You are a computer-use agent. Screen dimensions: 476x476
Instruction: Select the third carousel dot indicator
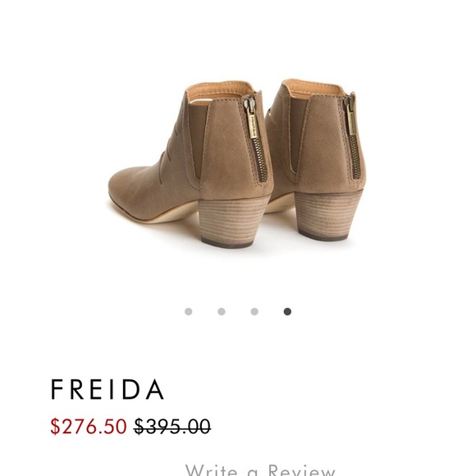(254, 312)
